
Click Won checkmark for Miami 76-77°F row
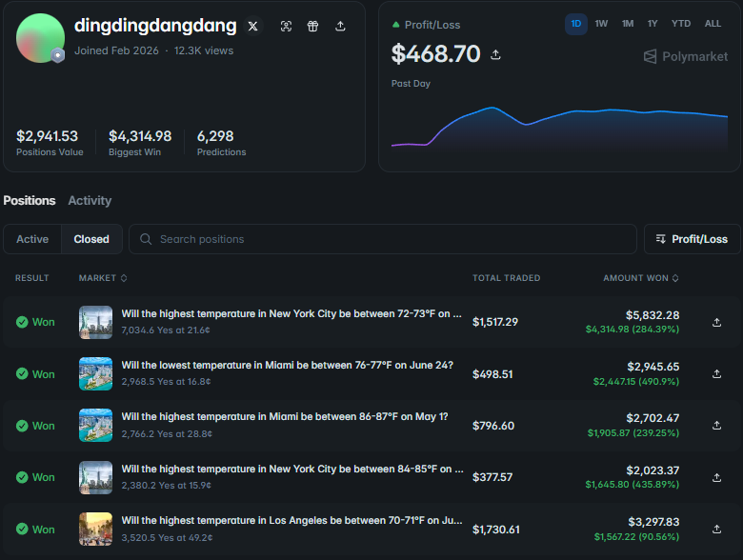tap(22, 373)
